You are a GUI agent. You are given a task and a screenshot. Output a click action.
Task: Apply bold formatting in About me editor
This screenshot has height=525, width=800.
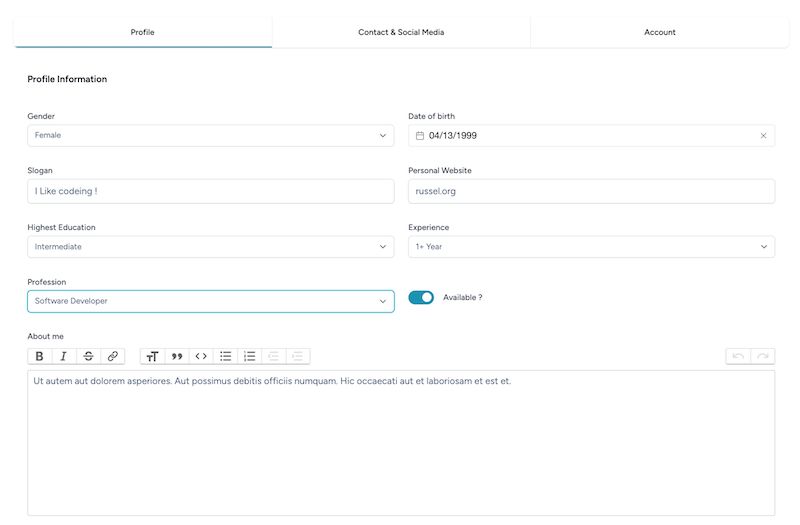click(39, 356)
